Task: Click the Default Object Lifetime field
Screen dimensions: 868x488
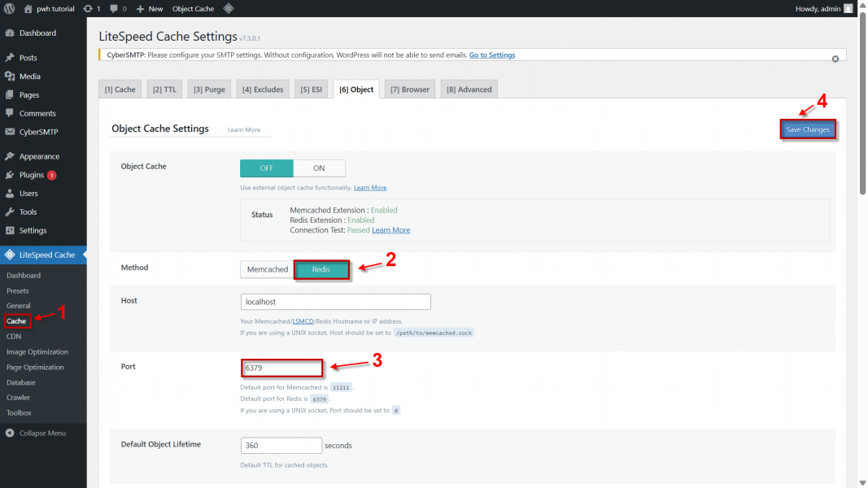Action: pyautogui.click(x=281, y=446)
